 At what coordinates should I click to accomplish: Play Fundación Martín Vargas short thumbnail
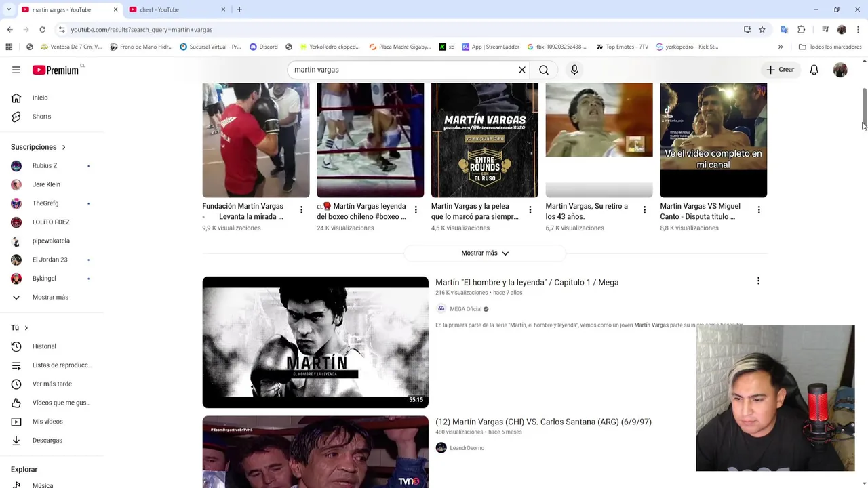point(256,140)
